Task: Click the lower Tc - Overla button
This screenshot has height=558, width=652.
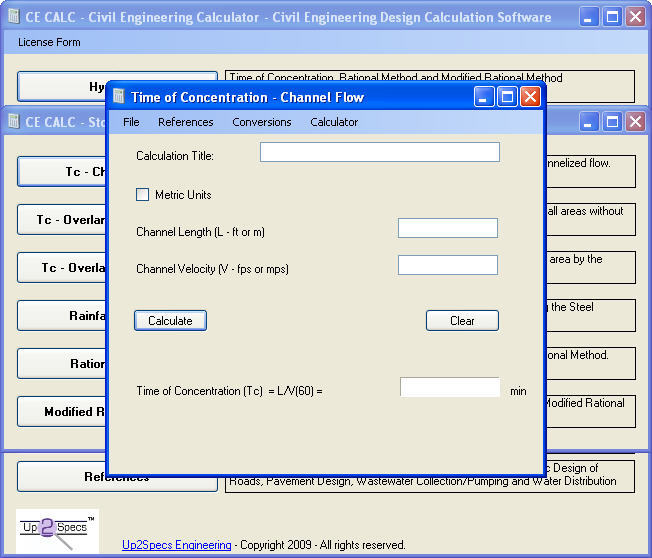Action: click(x=62, y=268)
